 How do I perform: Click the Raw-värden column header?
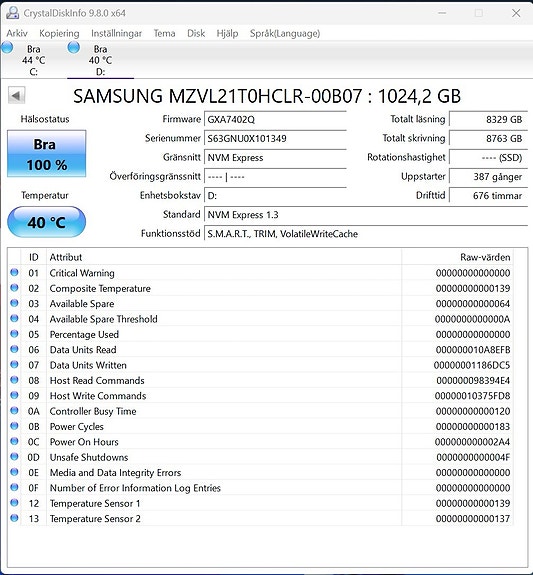click(x=457, y=257)
